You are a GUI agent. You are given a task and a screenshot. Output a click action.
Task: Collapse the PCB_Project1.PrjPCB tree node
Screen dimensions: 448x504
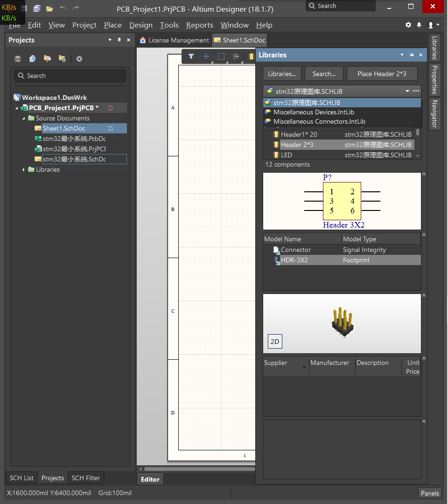pos(17,108)
